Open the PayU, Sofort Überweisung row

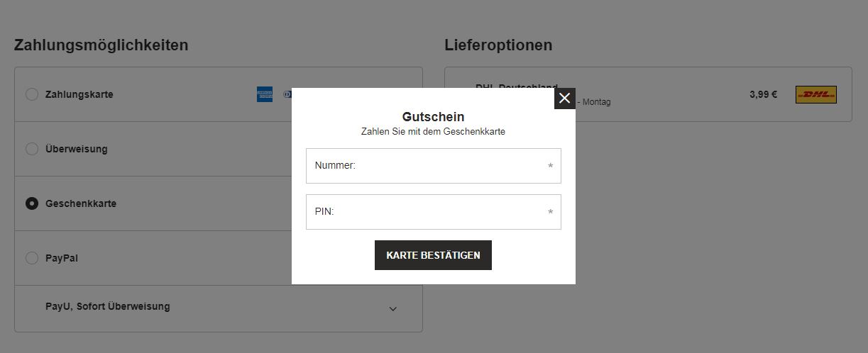(108, 307)
